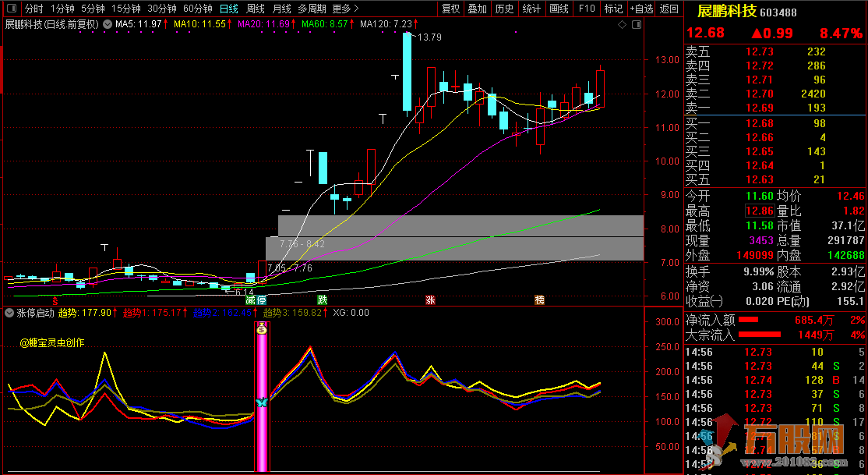Click the 7.05 - 7.76 gap zone label
868x475 pixels.
click(290, 268)
